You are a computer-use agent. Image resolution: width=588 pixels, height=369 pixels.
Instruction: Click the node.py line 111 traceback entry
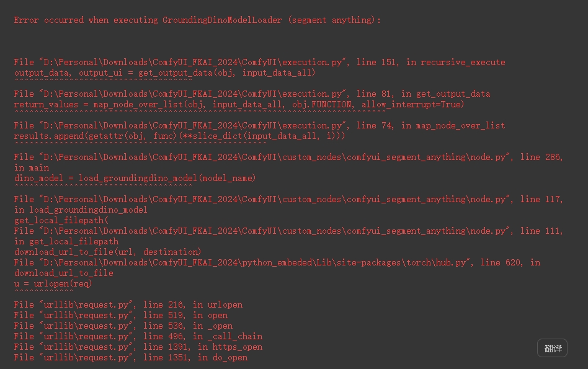288,231
